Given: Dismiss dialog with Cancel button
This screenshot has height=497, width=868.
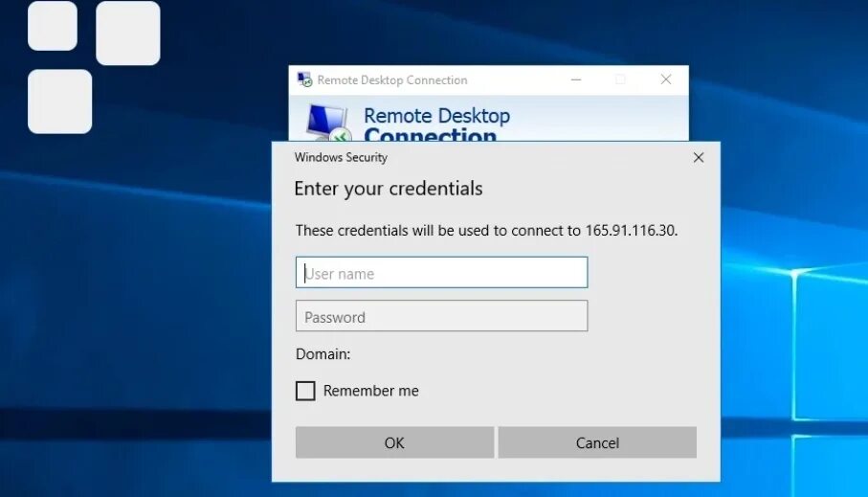Looking at the screenshot, I should 597,442.
